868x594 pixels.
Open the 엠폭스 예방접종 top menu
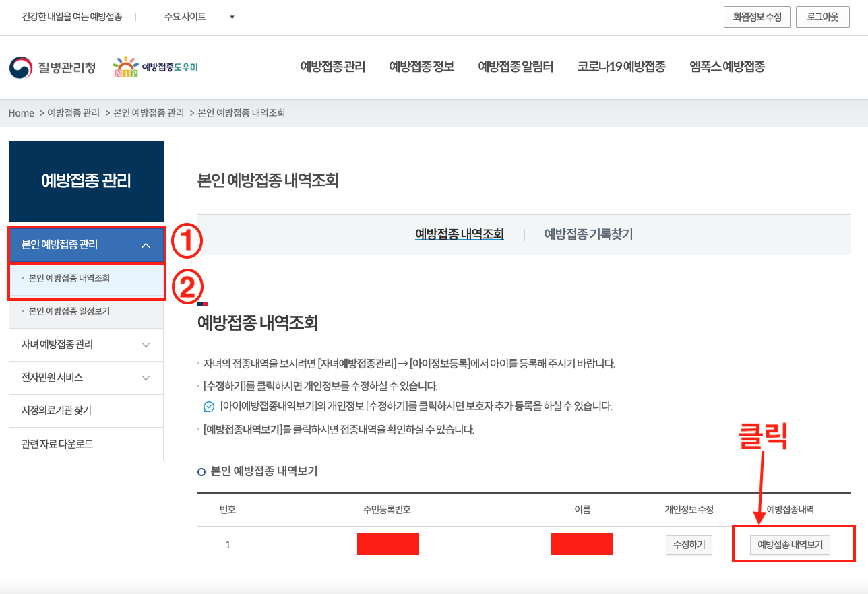tap(727, 67)
